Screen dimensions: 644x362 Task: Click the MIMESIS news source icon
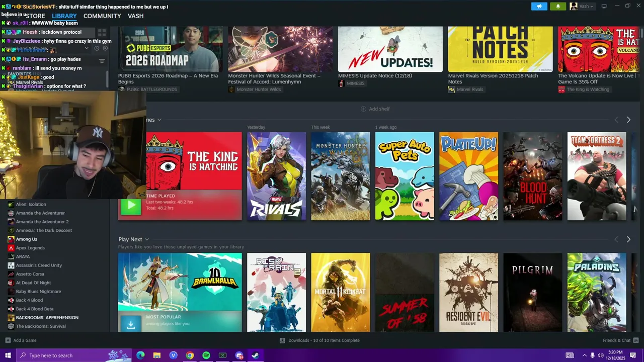pyautogui.click(x=341, y=83)
